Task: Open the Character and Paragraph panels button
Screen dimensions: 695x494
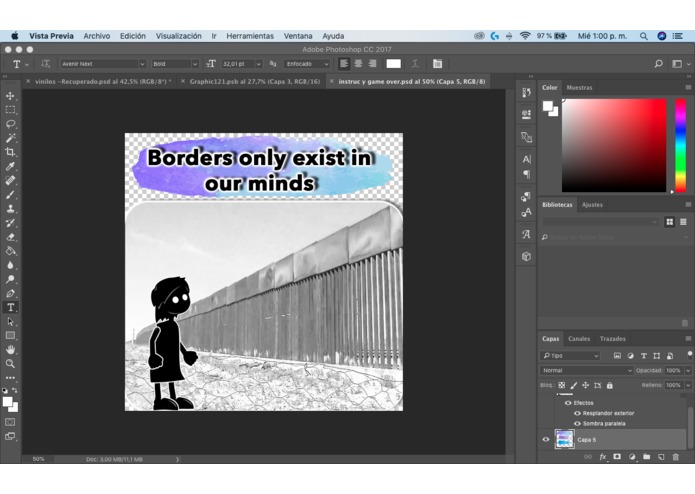Action: (437, 64)
